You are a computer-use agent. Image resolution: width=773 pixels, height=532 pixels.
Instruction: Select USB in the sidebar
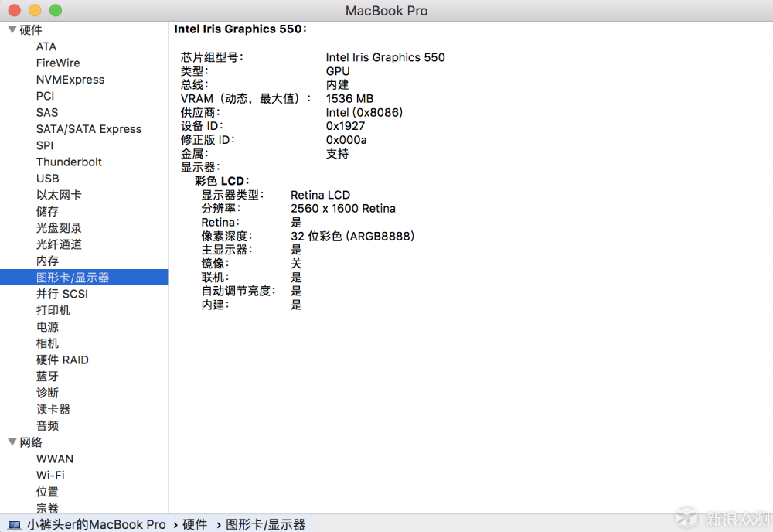[47, 179]
